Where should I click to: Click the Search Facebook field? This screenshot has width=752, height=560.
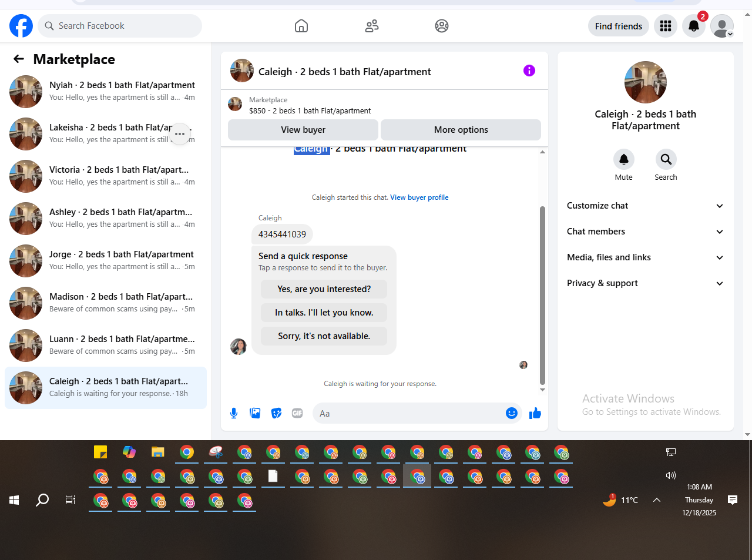click(x=120, y=26)
